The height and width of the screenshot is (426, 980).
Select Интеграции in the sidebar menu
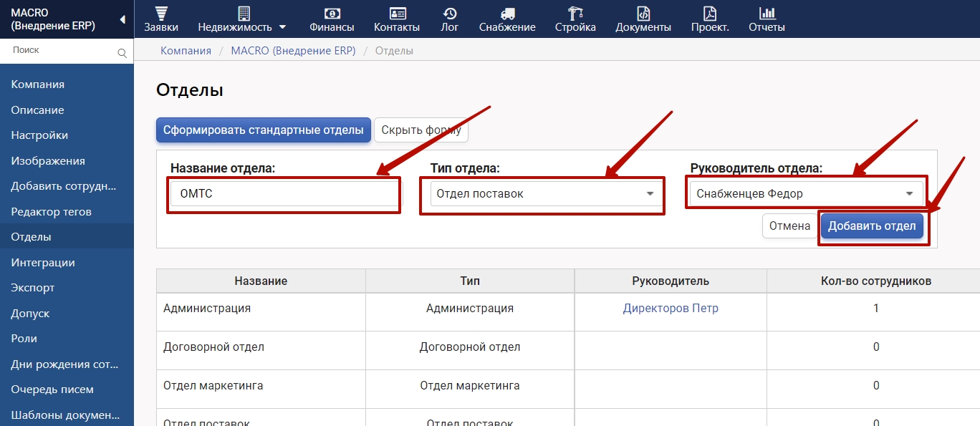click(x=43, y=263)
